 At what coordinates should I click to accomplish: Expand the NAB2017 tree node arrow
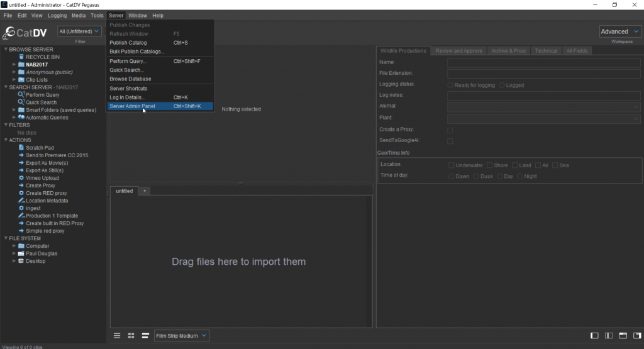tap(14, 65)
